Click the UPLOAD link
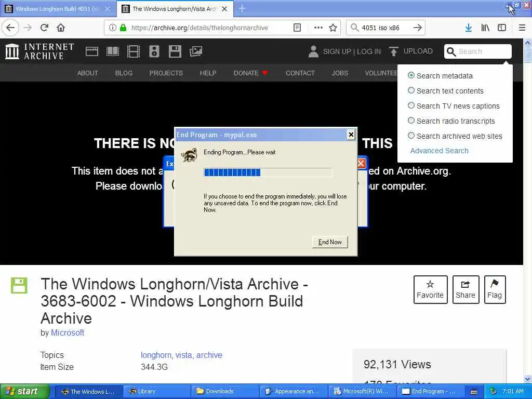The height and width of the screenshot is (399, 532). pos(418,51)
